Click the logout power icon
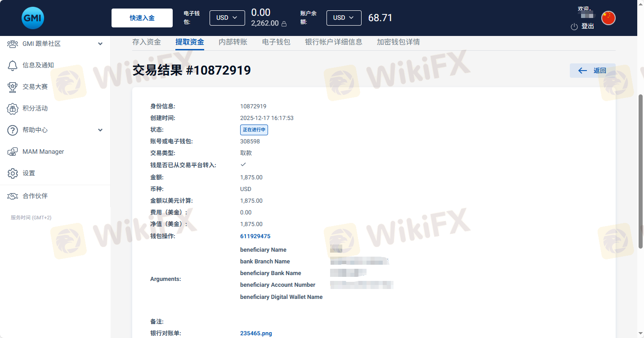644x338 pixels. pyautogui.click(x=574, y=27)
